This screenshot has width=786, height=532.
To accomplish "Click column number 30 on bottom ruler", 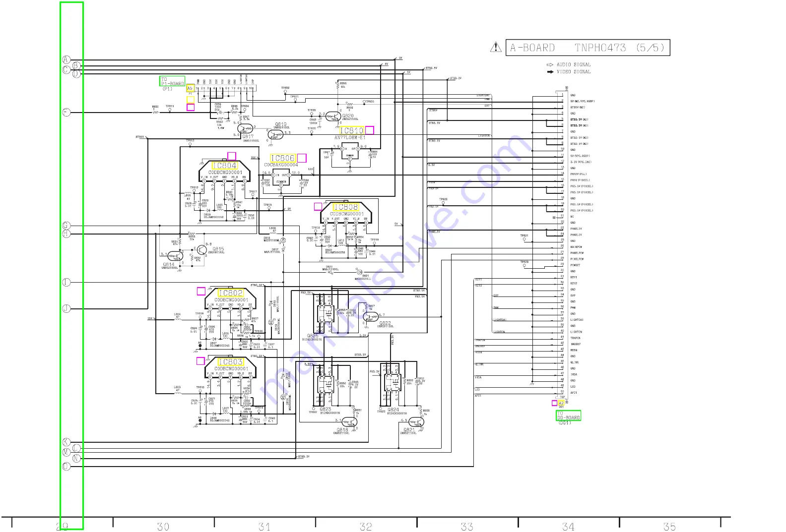I will (163, 527).
